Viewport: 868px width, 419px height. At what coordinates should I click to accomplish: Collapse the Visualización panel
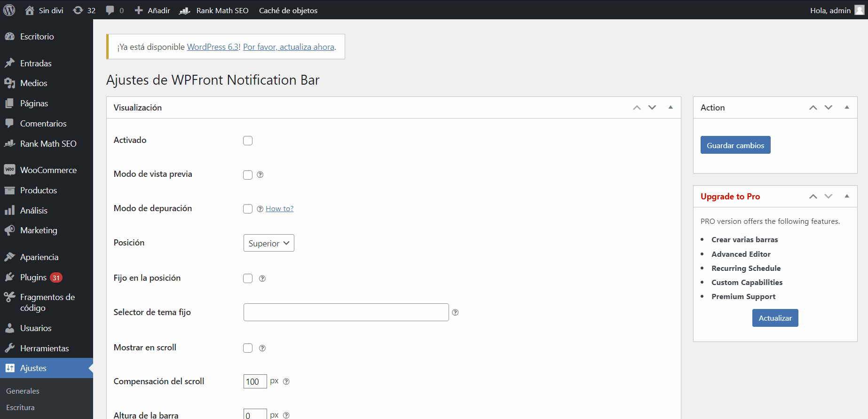click(x=671, y=108)
